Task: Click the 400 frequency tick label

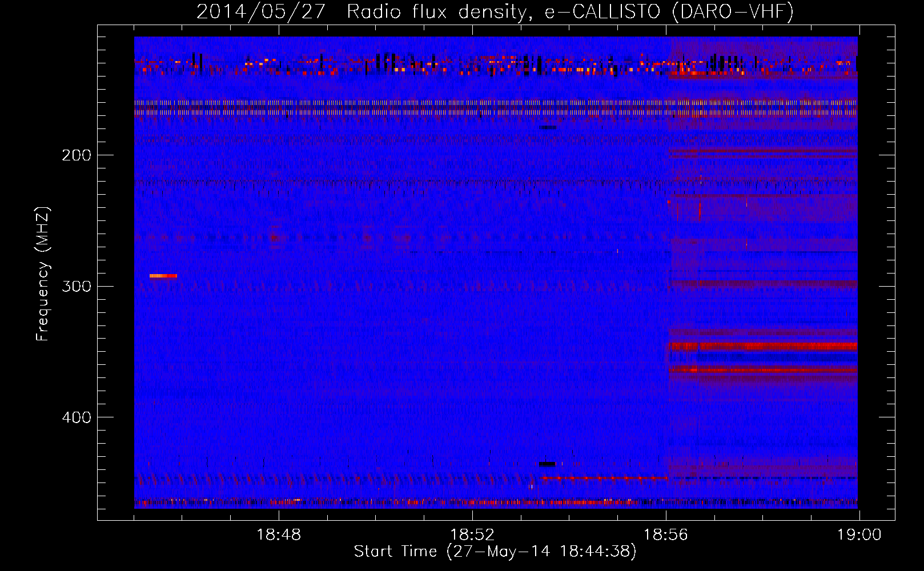Action: 77,417
